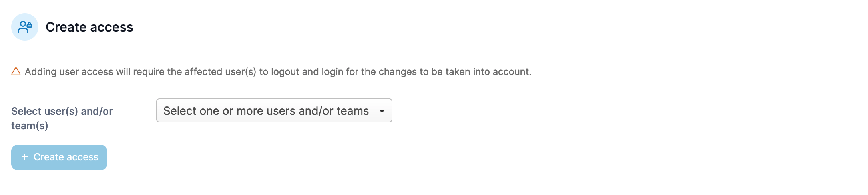The image size is (868, 195).
Task: Click the people silhouette icon by the title
Action: [25, 27]
